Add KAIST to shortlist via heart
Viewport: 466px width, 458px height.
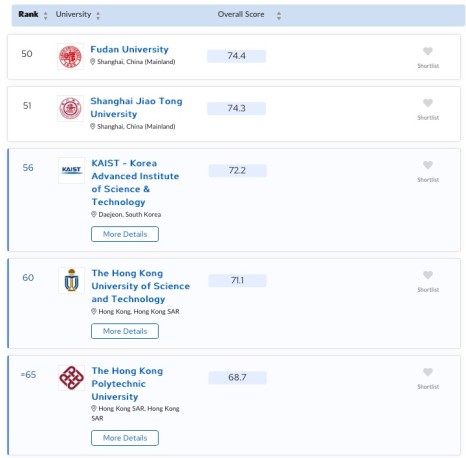[x=428, y=165]
